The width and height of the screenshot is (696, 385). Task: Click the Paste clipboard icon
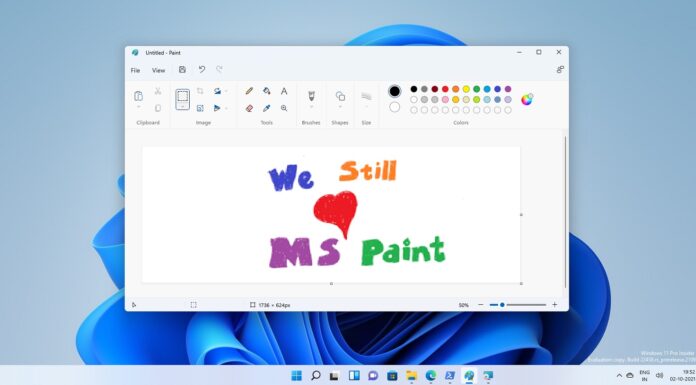[138, 95]
